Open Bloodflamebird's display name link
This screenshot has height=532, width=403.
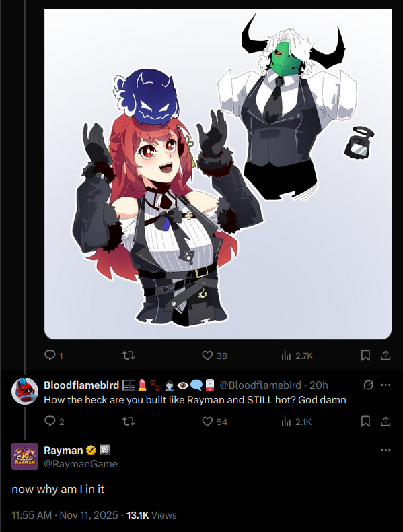click(81, 385)
